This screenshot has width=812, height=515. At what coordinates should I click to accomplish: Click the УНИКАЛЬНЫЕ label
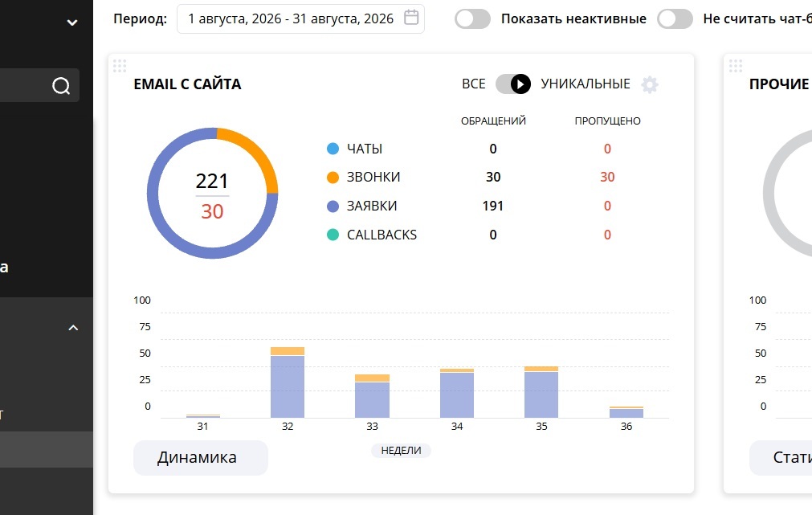(x=586, y=84)
